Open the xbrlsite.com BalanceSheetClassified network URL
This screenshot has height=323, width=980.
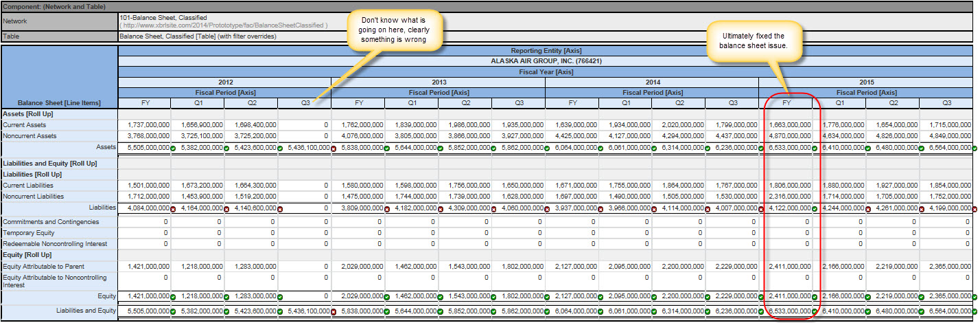pyautogui.click(x=224, y=25)
